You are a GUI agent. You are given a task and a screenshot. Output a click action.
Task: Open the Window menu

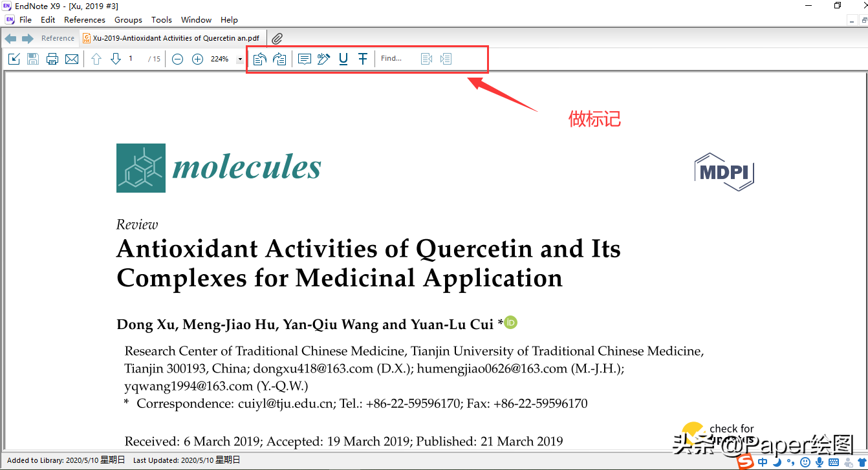tap(196, 20)
